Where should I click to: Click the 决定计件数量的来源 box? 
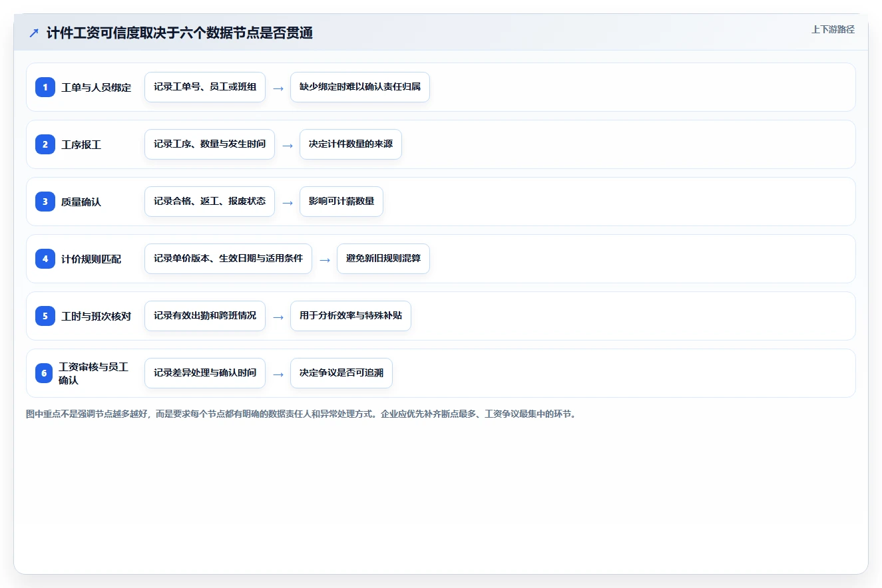click(351, 144)
